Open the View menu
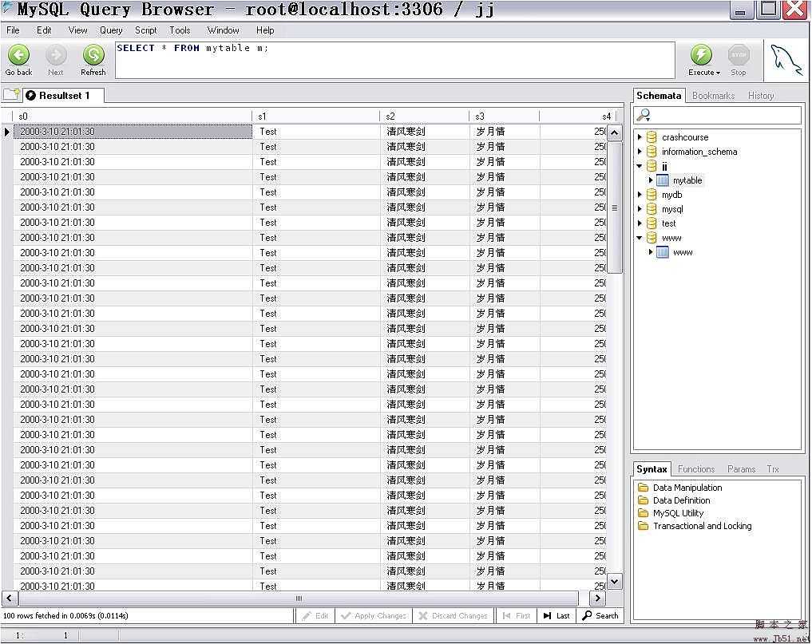The image size is (812, 644). [x=77, y=30]
